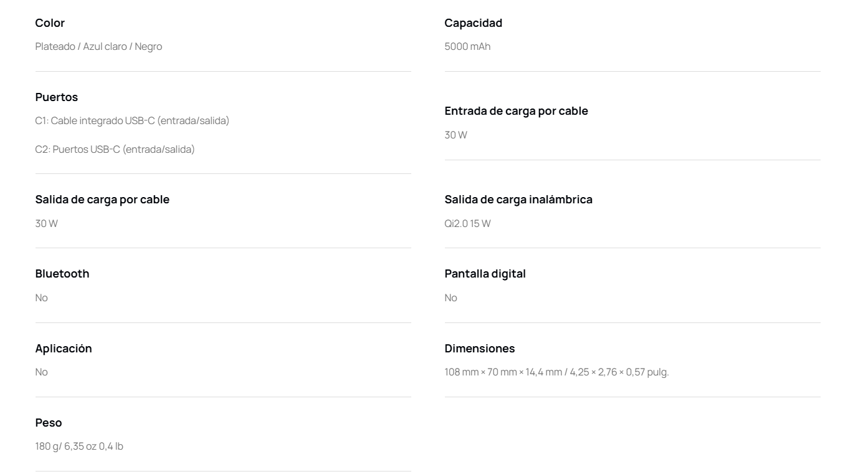Click the Pantalla digital heading

click(485, 274)
